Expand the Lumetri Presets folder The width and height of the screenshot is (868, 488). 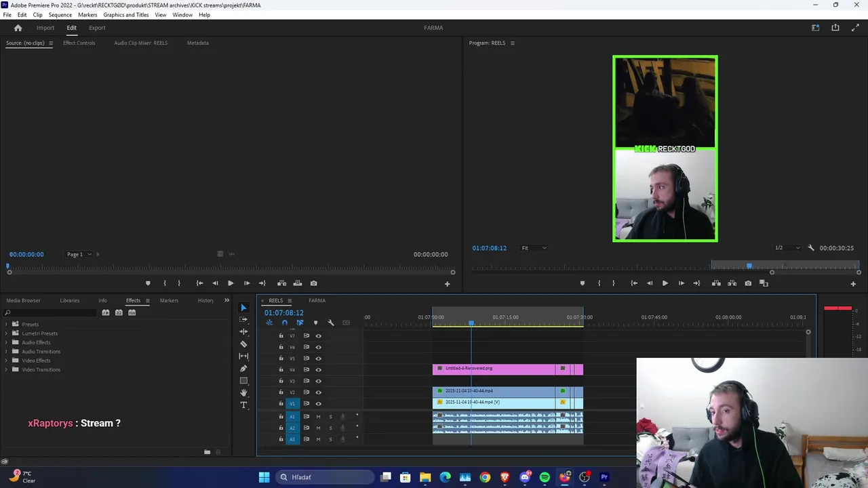tap(6, 333)
